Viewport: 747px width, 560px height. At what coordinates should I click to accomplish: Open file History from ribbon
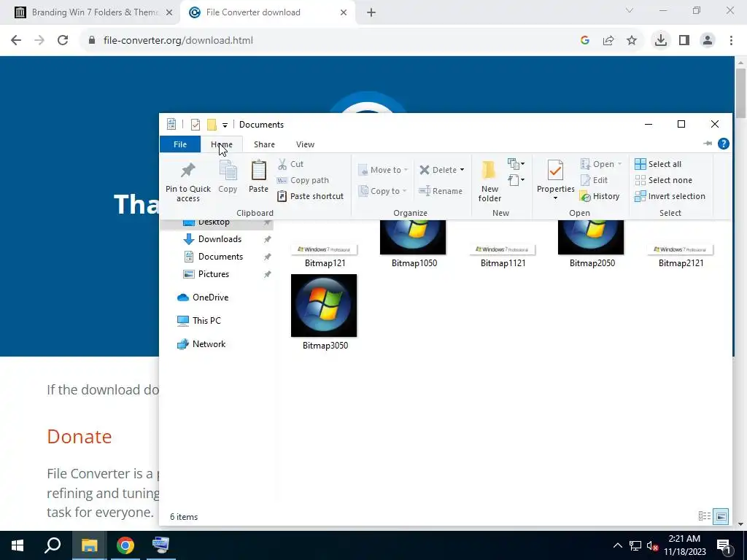click(x=600, y=196)
